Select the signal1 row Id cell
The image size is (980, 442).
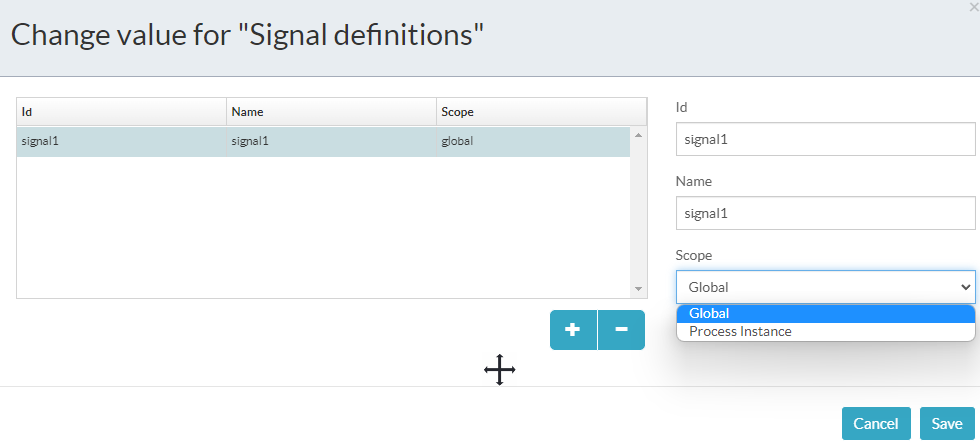[121, 141]
